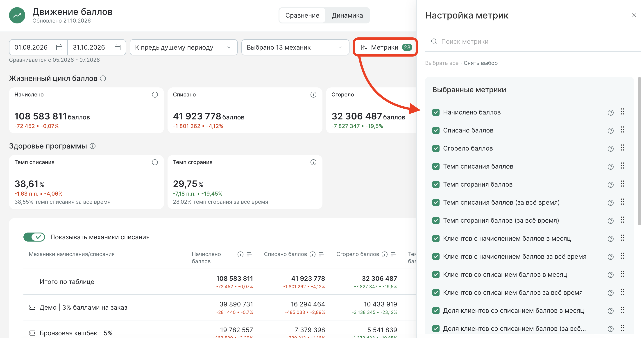The width and height of the screenshot is (644, 338).
Task: Show info for Темп сгорания card
Action: coord(313,162)
